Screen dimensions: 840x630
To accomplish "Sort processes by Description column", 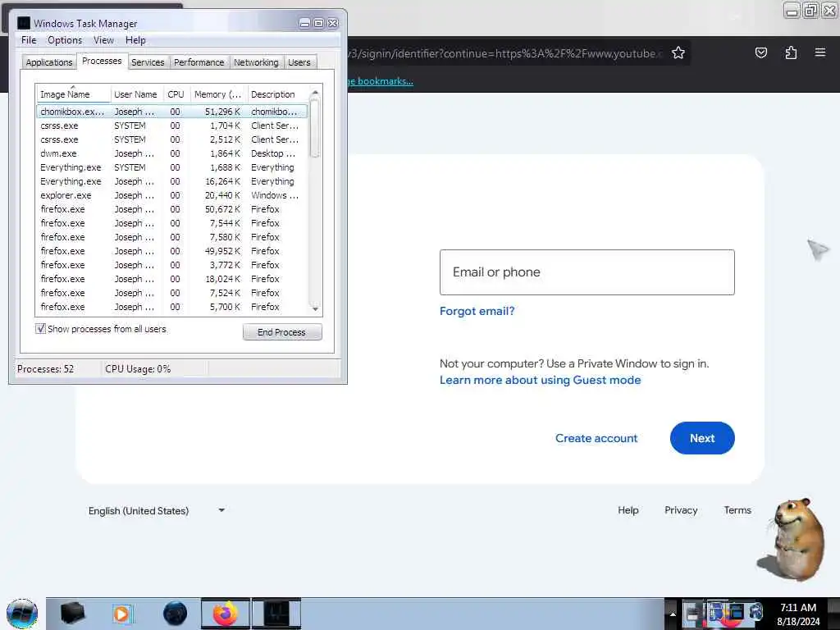I will pyautogui.click(x=277, y=94).
